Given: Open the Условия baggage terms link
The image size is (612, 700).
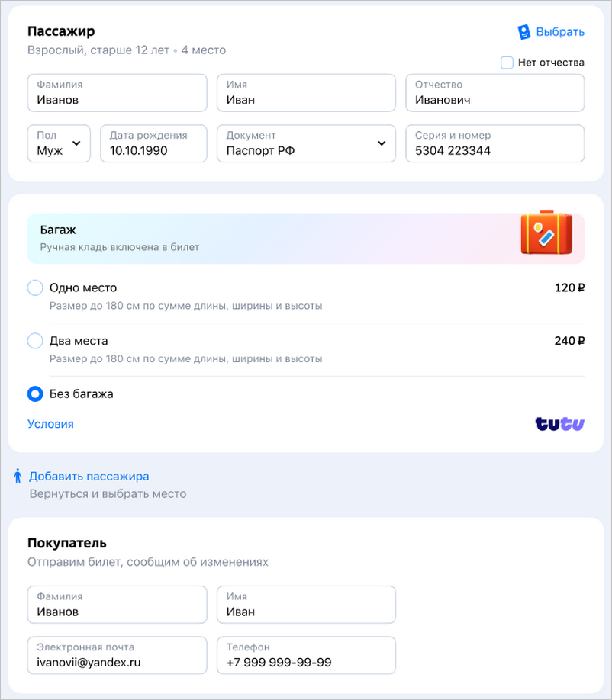Looking at the screenshot, I should [50, 424].
